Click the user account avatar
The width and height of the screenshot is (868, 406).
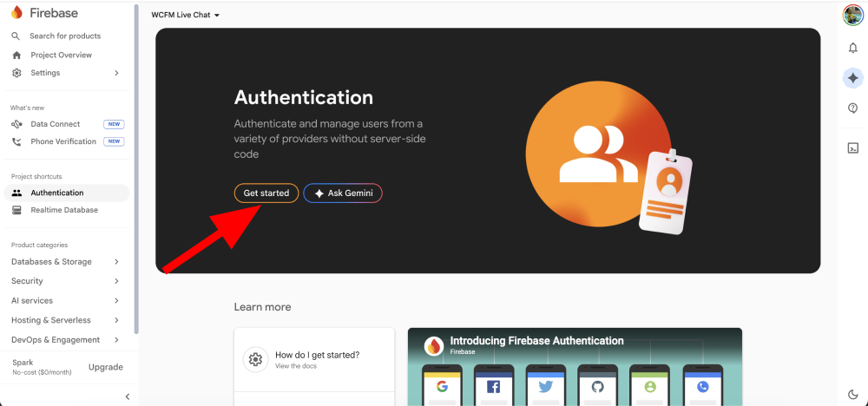[x=852, y=15]
